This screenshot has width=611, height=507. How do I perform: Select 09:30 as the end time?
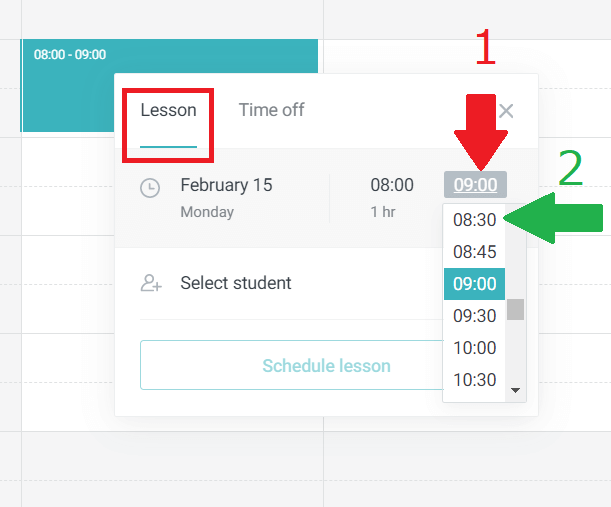474,316
